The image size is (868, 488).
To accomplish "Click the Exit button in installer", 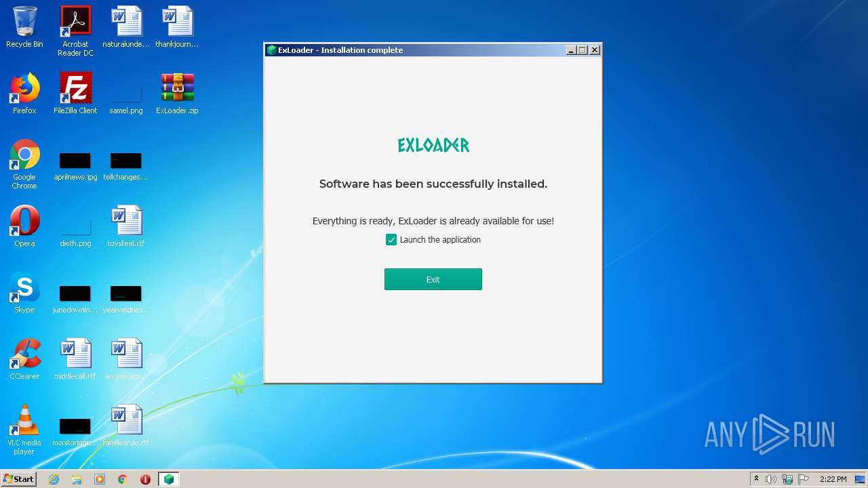I will point(433,279).
